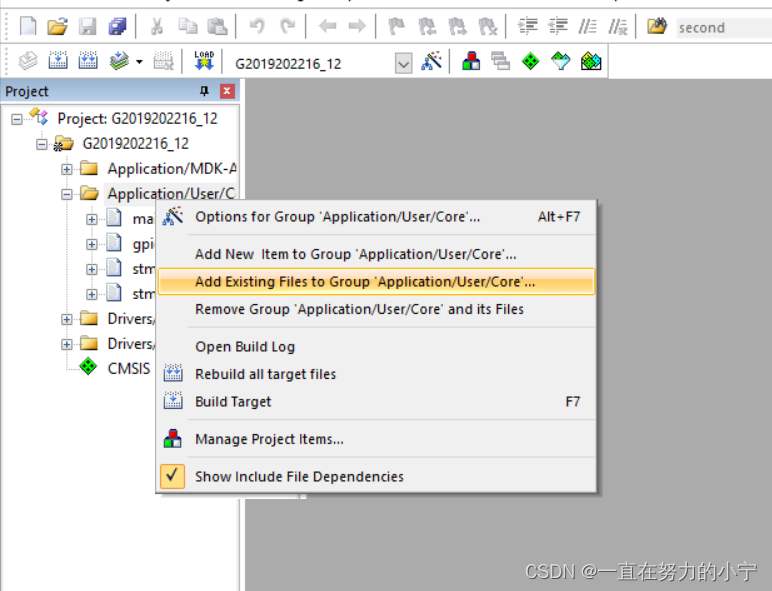This screenshot has height=591, width=772.
Task: Indent selected lines
Action: pos(528,26)
